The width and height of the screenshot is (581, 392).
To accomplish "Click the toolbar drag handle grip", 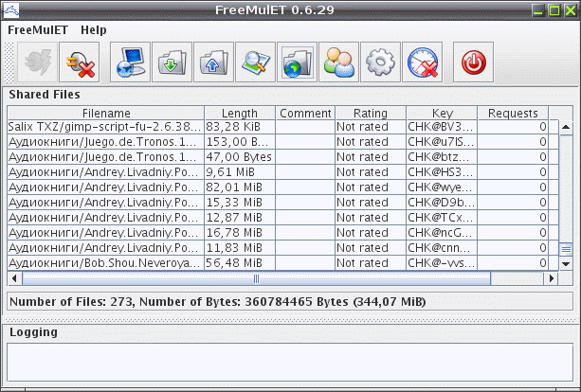I will pos(9,62).
